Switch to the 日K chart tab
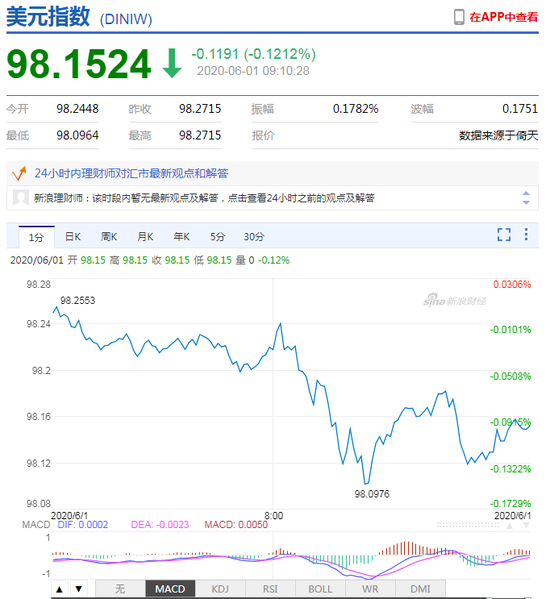 [x=73, y=237]
